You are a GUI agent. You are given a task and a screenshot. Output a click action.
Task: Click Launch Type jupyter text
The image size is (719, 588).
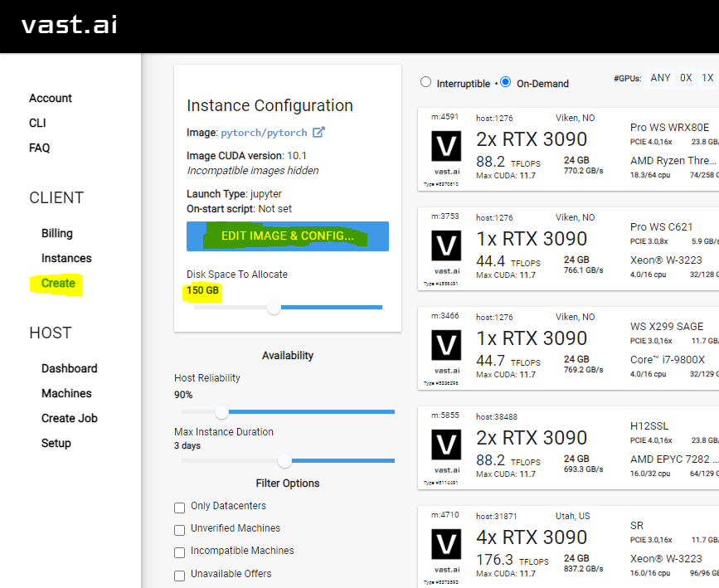[234, 194]
